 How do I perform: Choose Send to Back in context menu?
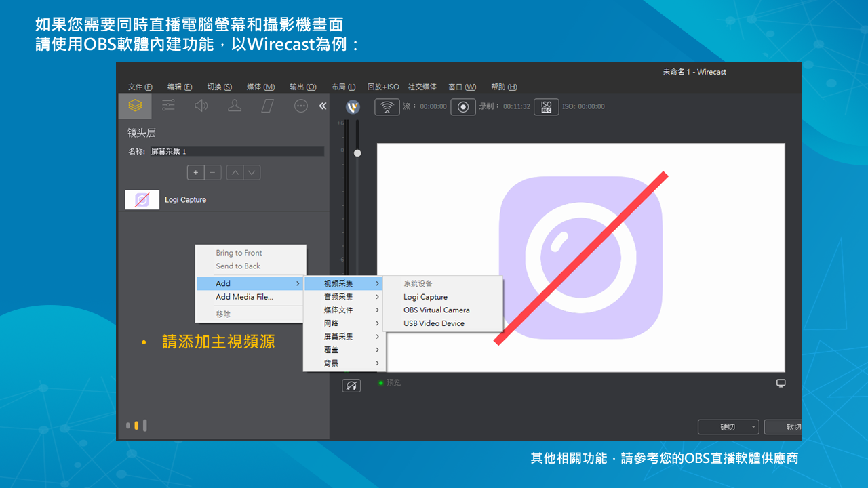250,266
